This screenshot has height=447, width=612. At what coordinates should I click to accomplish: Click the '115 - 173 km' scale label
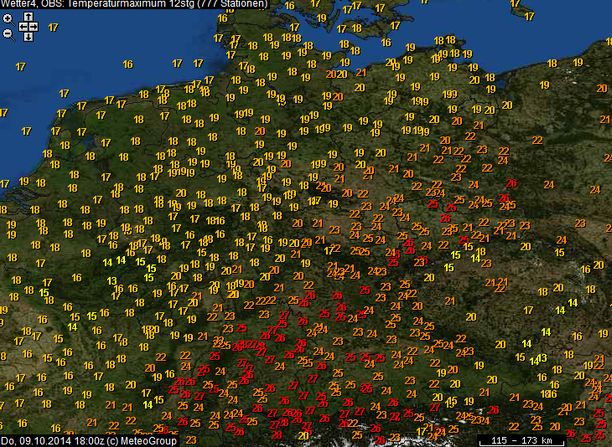(x=522, y=441)
